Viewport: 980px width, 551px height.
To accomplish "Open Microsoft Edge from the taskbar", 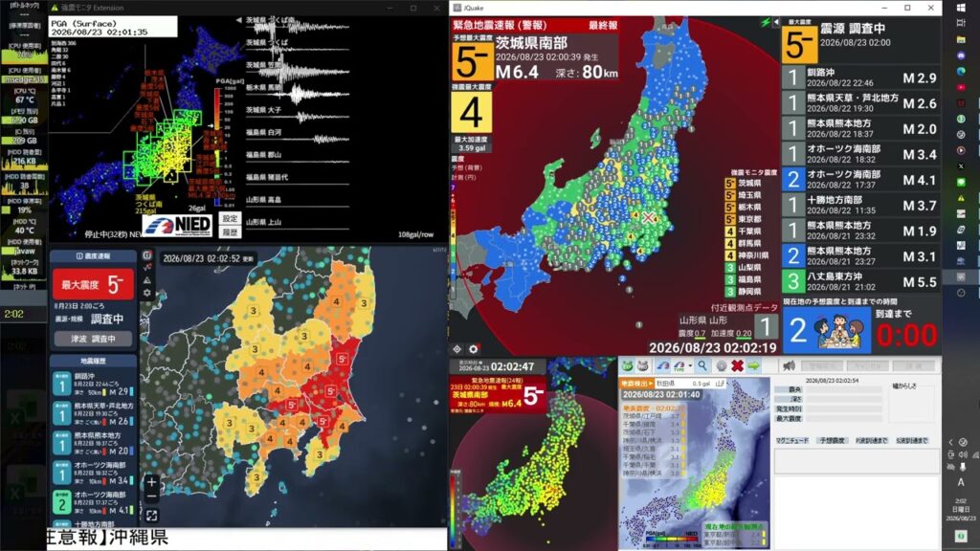I will (961, 71).
